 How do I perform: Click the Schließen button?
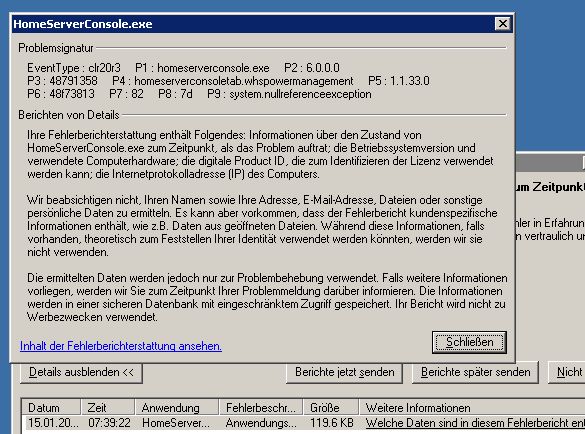(469, 342)
